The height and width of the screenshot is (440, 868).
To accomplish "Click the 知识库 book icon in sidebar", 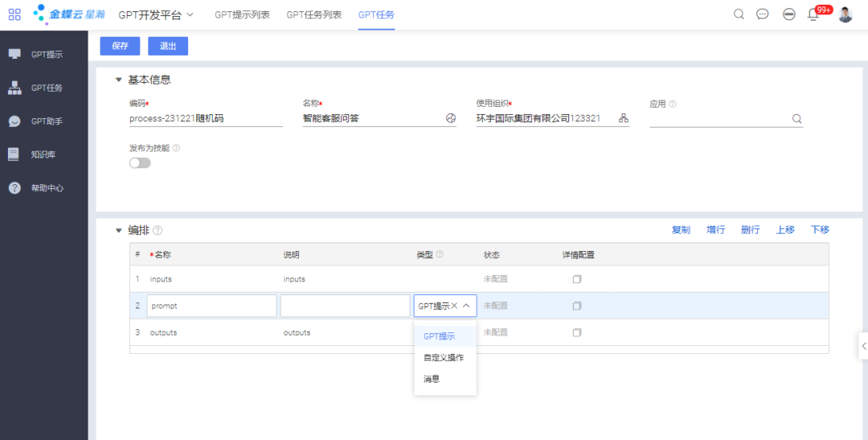I will (14, 154).
